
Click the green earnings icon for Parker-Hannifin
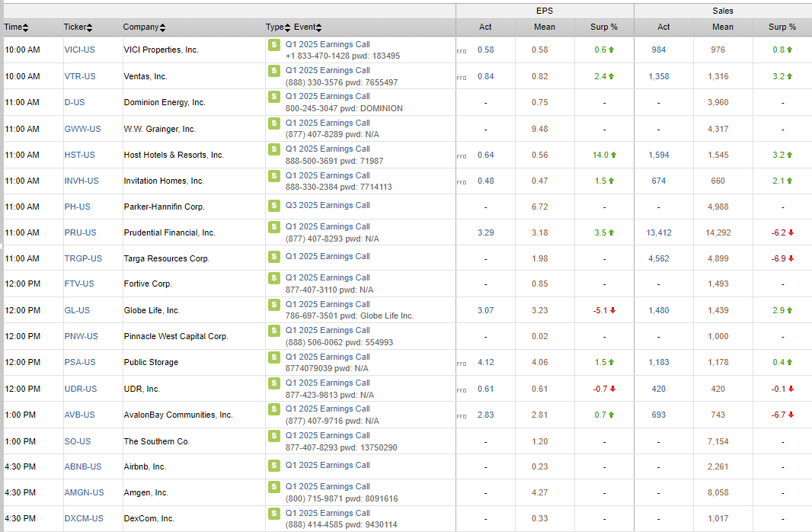pyautogui.click(x=274, y=206)
